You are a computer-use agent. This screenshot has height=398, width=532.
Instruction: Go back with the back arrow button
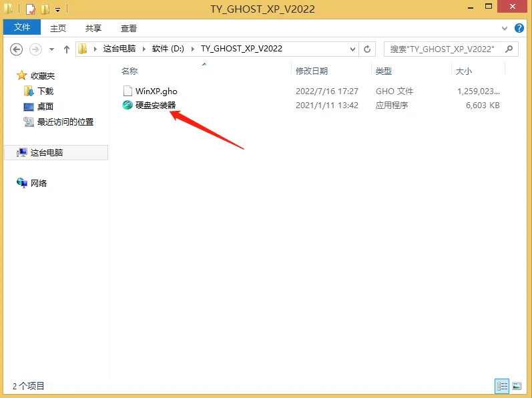tap(16, 49)
